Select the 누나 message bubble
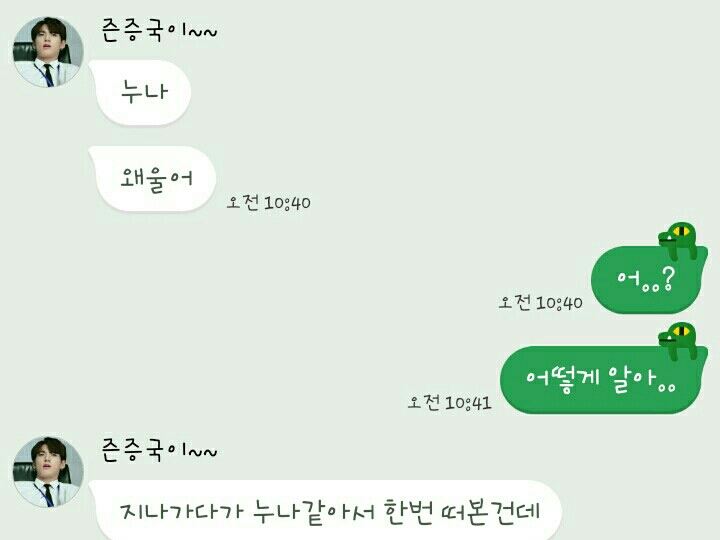 pyautogui.click(x=140, y=92)
